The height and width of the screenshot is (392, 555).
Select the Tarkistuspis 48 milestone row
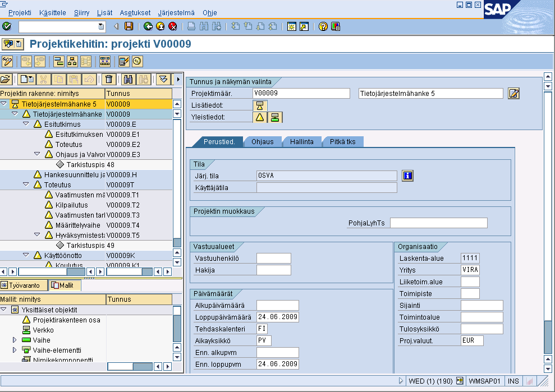(86, 164)
